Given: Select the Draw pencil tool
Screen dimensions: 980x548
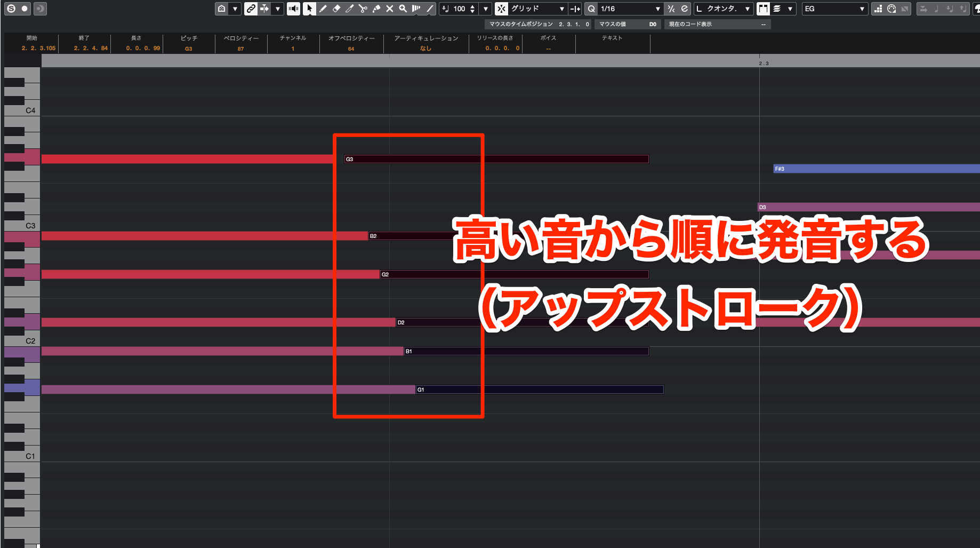Looking at the screenshot, I should tap(323, 9).
